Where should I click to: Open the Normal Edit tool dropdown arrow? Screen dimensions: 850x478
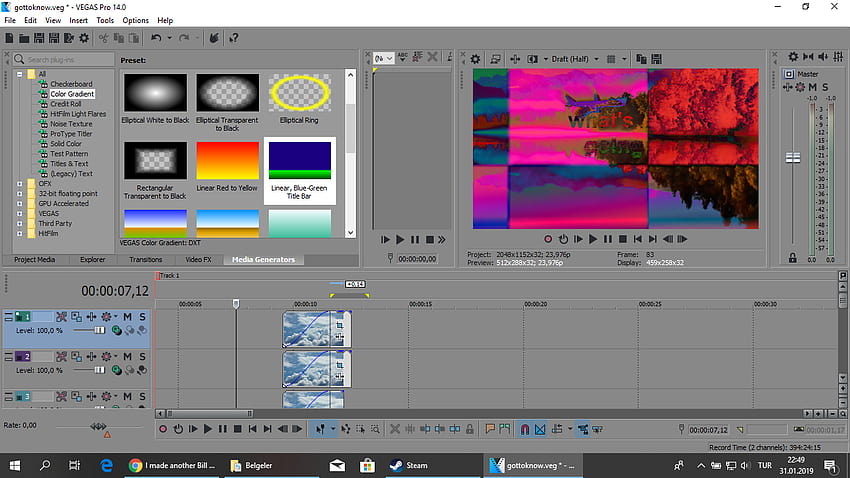tap(333, 429)
